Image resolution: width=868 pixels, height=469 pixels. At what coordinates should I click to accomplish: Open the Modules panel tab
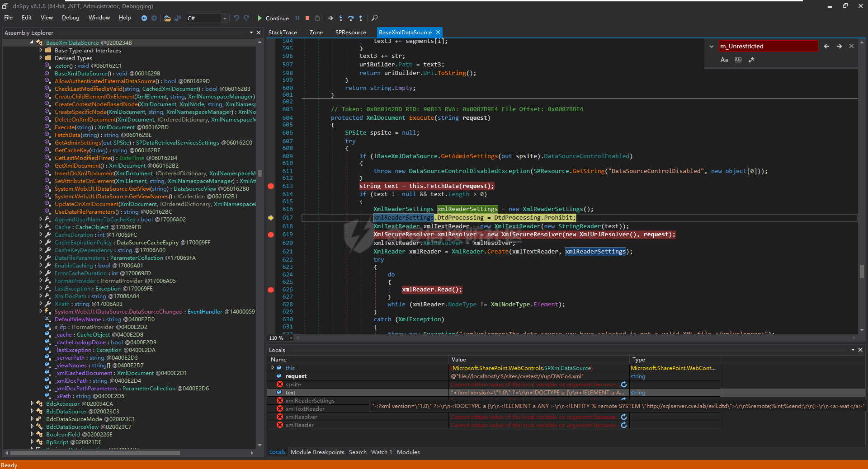coord(408,452)
